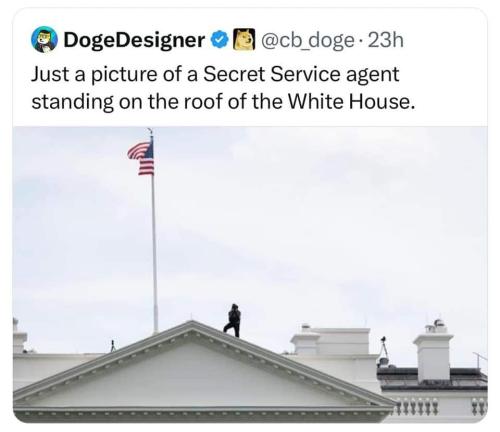Click the tweet line ending with White House
The width and height of the screenshot is (500, 432).
(x=223, y=102)
